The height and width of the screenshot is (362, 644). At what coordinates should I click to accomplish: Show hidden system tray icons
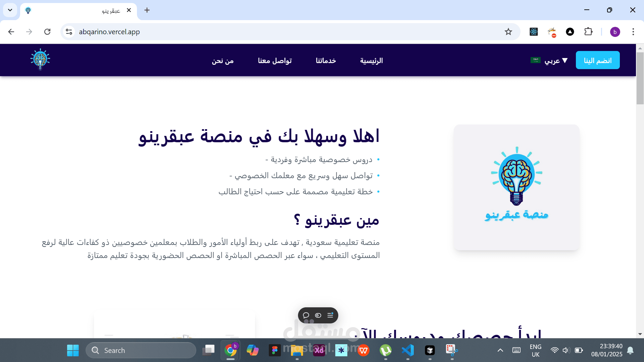[500, 350]
